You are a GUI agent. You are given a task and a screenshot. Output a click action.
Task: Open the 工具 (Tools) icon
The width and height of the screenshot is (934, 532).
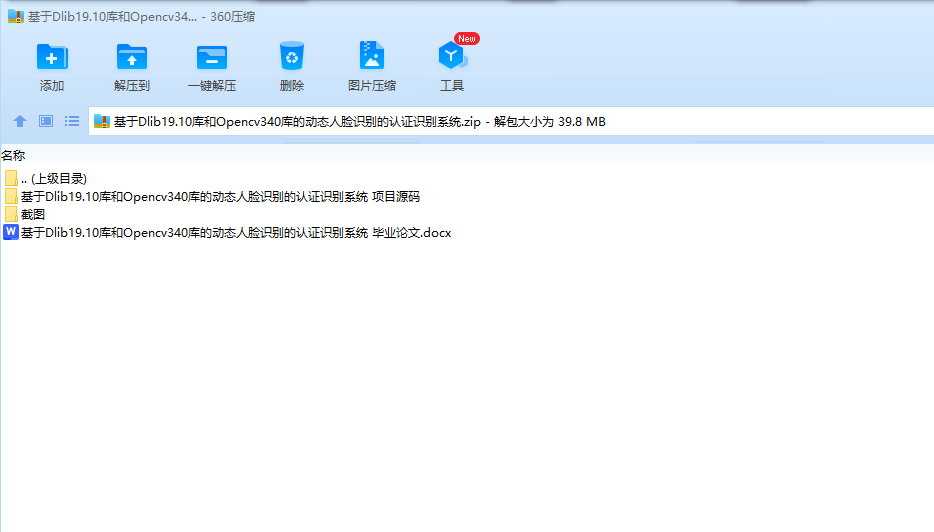click(452, 55)
